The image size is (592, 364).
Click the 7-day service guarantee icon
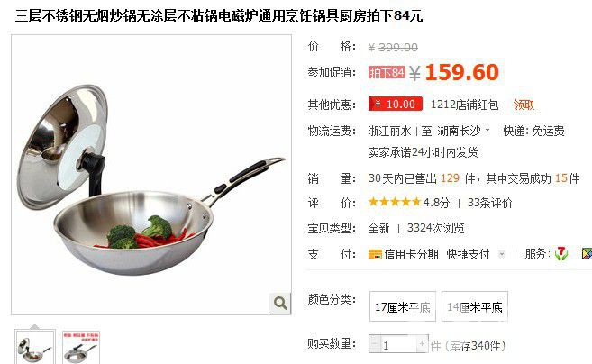click(x=561, y=253)
